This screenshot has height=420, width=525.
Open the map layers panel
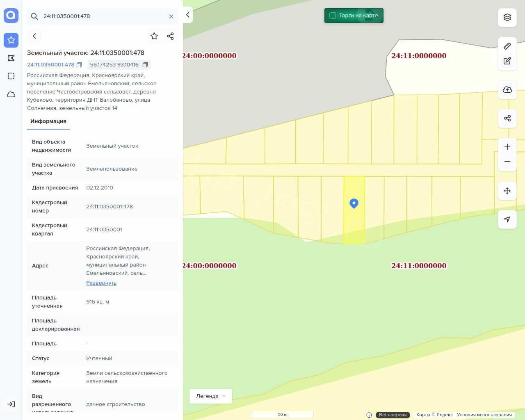point(507,17)
